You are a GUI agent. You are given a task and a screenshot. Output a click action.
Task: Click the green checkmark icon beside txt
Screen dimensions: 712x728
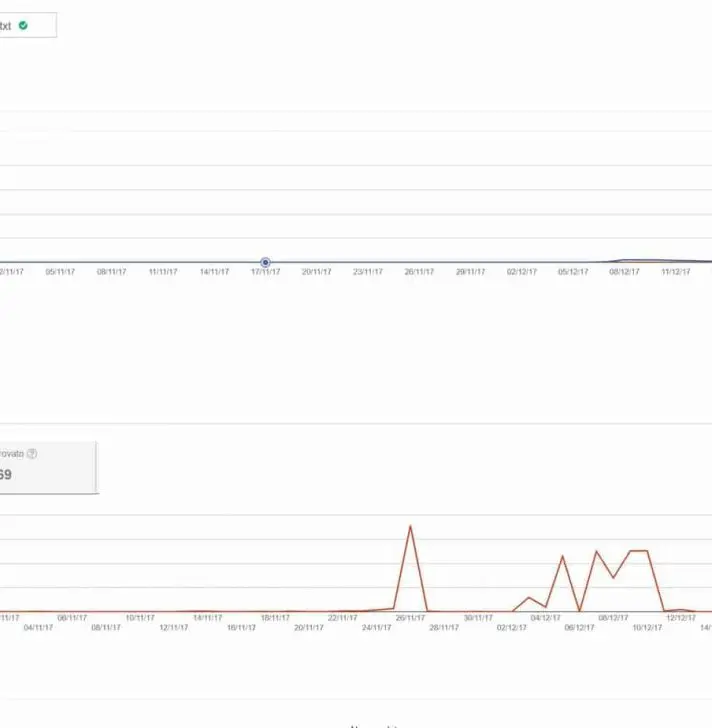[23, 26]
